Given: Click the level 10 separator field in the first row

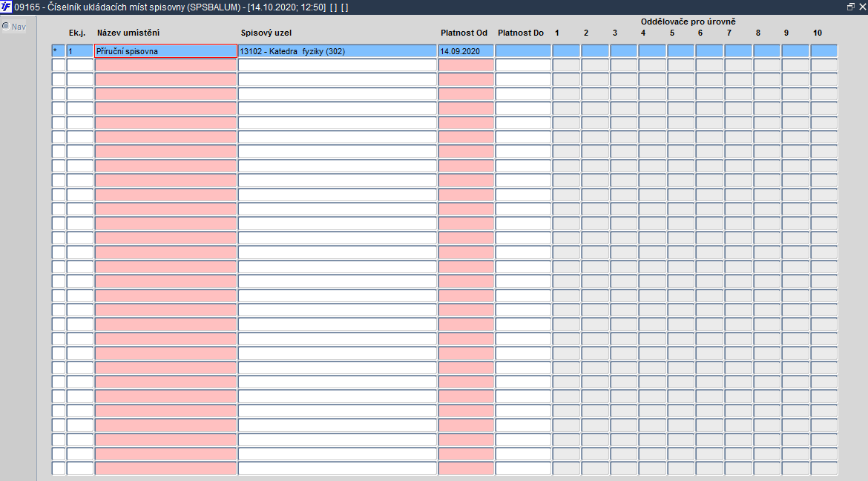Looking at the screenshot, I should 823,51.
